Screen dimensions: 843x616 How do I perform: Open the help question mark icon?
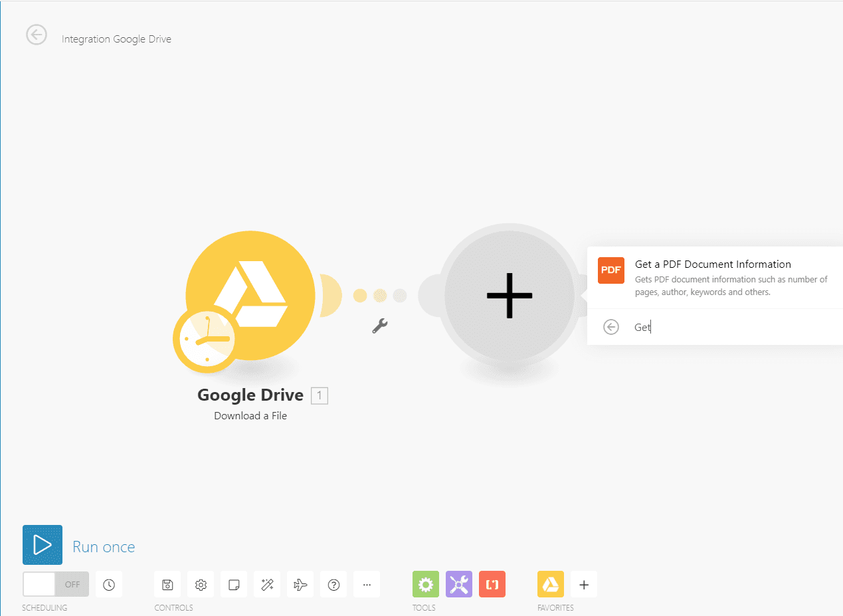pos(333,585)
